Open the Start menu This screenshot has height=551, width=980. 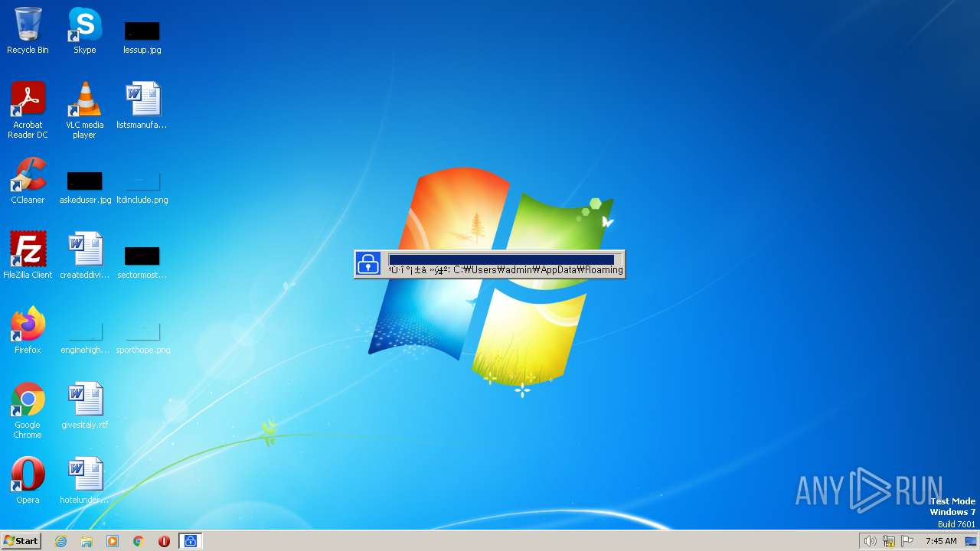[x=21, y=541]
